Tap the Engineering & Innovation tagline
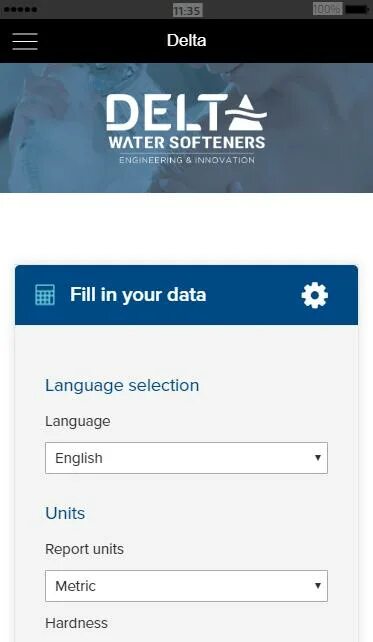The image size is (373, 642). click(187, 160)
